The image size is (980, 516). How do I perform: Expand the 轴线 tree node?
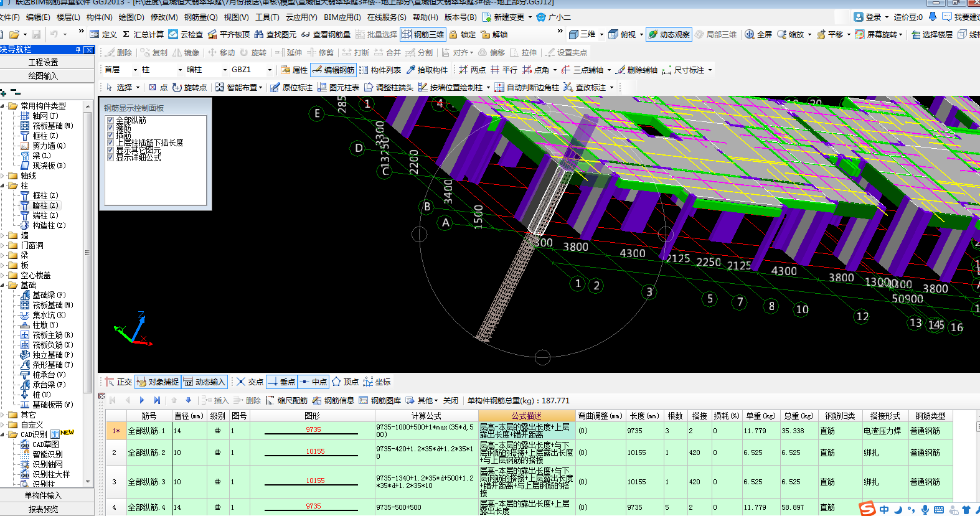[x=3, y=176]
